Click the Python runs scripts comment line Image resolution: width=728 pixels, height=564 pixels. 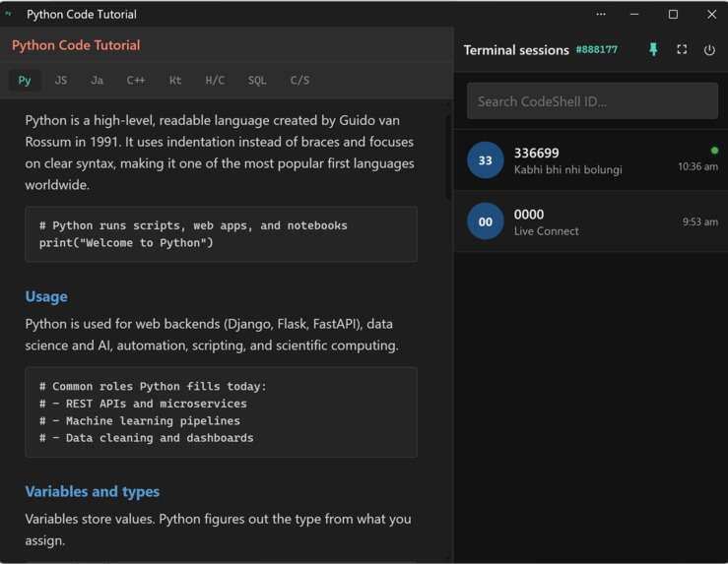tap(193, 225)
